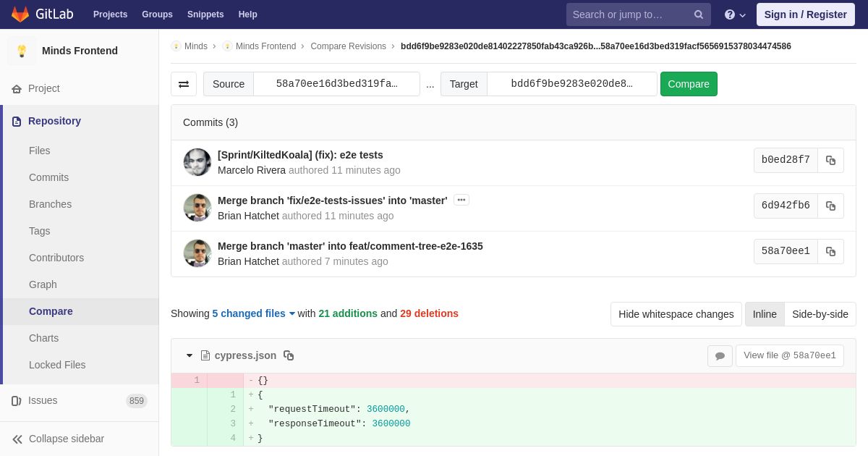Screen dimensions: 868x456
Task: Click Sign in / Register button
Action: point(805,14)
